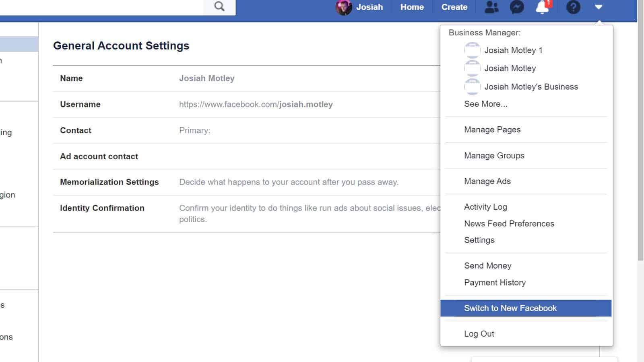Click the Josiah Motley's Business avatar icon
Viewport: 644px width, 362px height.
[x=472, y=86]
